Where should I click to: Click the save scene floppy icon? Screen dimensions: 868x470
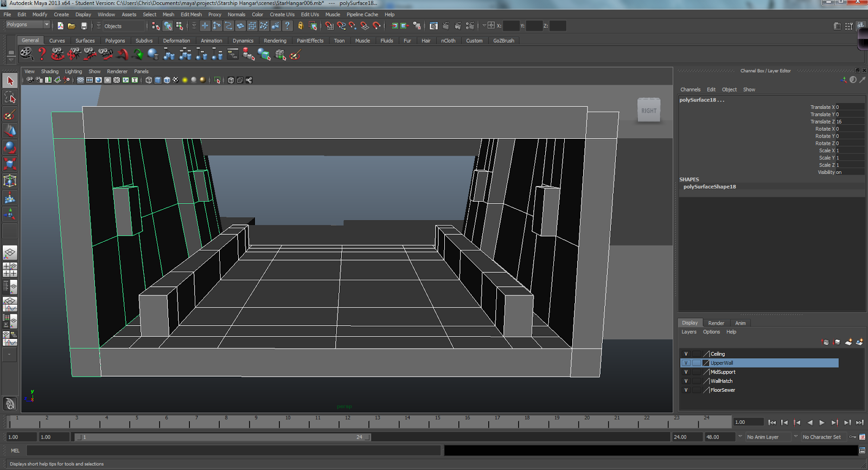pyautogui.click(x=84, y=26)
